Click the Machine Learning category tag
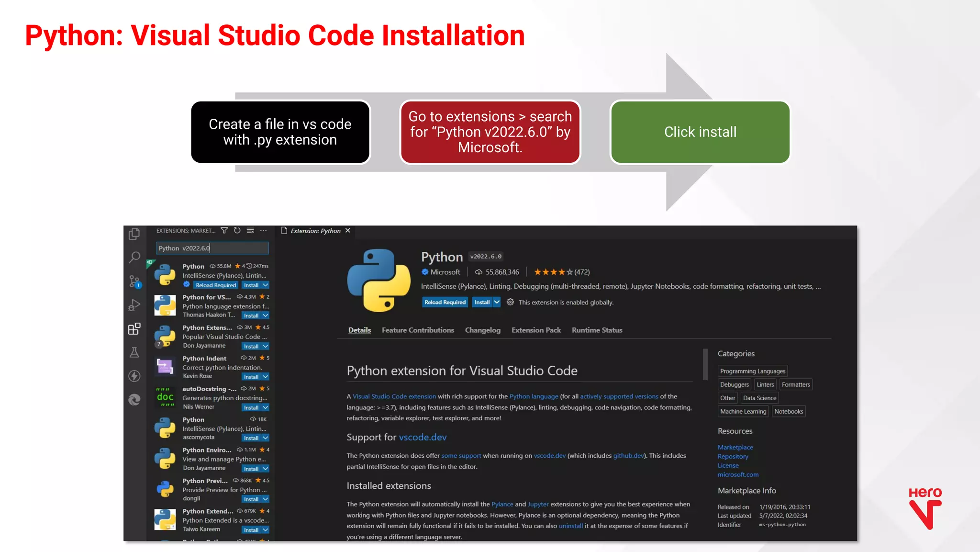This screenshot has width=980, height=552. [x=743, y=411]
